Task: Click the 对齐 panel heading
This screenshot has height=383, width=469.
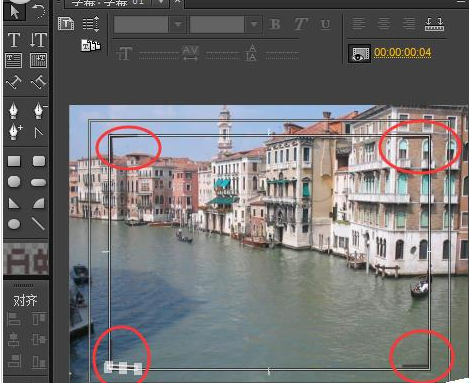Action: tap(25, 300)
